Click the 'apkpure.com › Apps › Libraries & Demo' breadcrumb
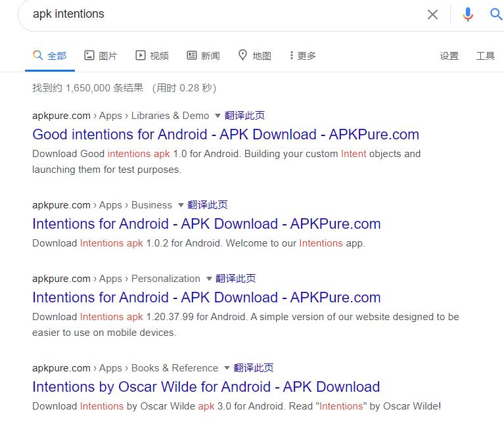 pos(120,116)
